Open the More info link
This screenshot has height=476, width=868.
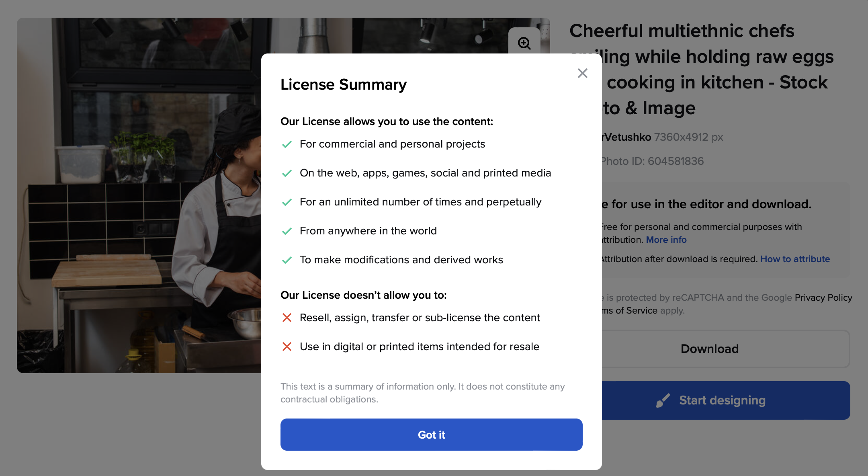[666, 240]
